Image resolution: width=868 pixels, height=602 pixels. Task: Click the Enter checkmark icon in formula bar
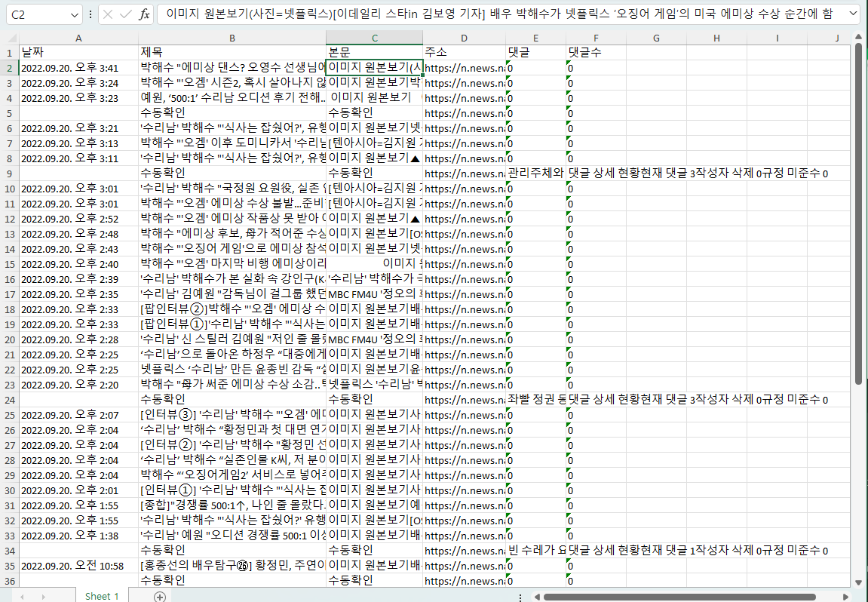[126, 14]
